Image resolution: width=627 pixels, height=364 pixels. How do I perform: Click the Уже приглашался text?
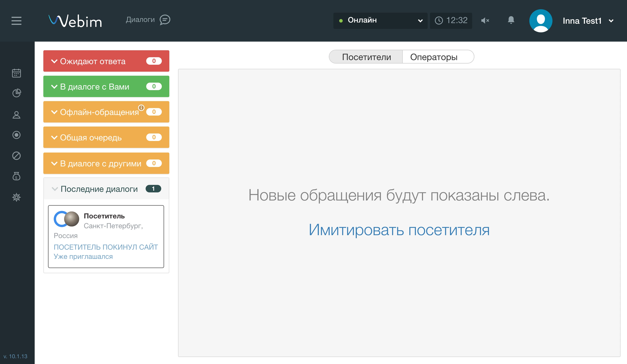click(83, 257)
